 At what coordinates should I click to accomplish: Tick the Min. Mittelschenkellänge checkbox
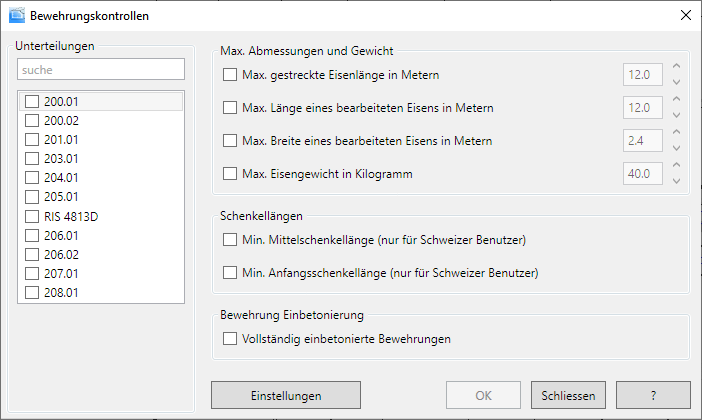point(231,240)
